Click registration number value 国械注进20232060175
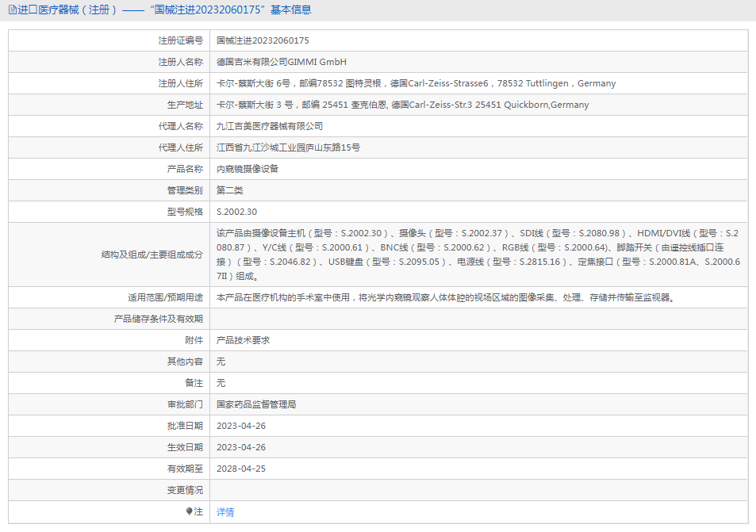 tap(263, 40)
